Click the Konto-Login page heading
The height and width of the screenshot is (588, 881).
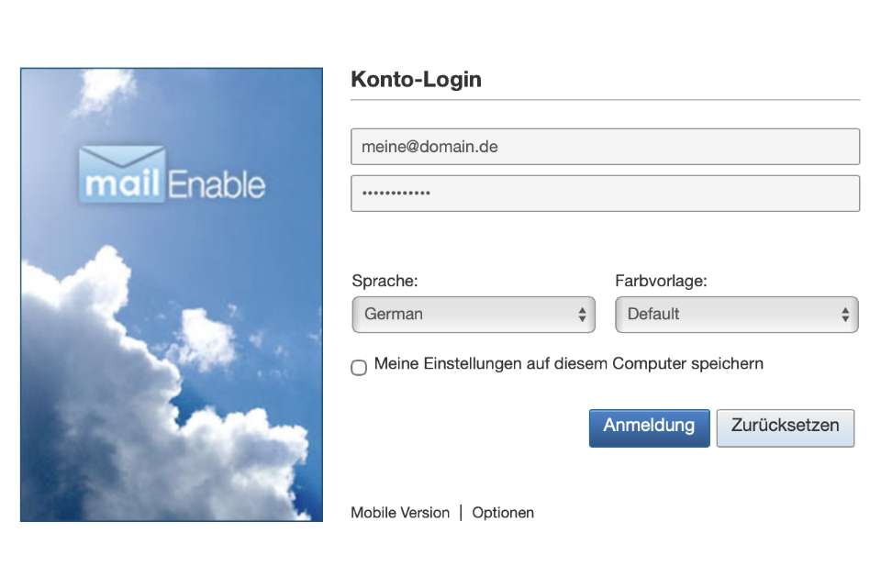coord(415,79)
